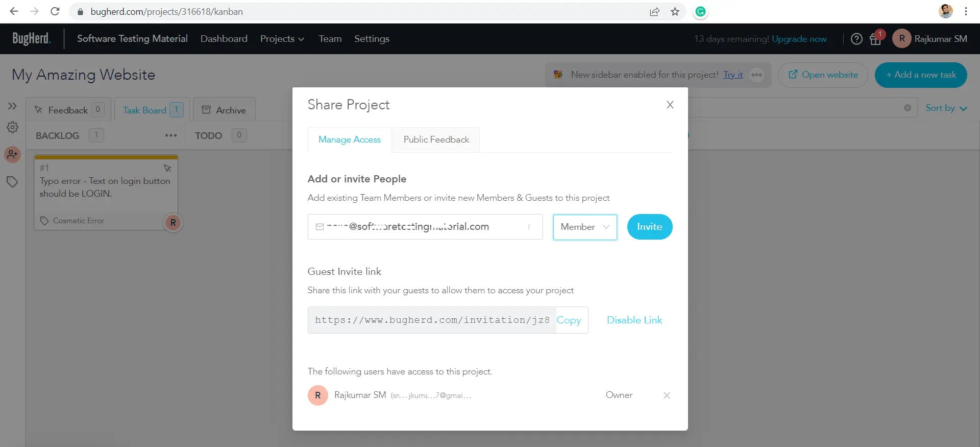Click the add people icon in the sidebar
This screenshot has width=980, height=447.
click(12, 154)
